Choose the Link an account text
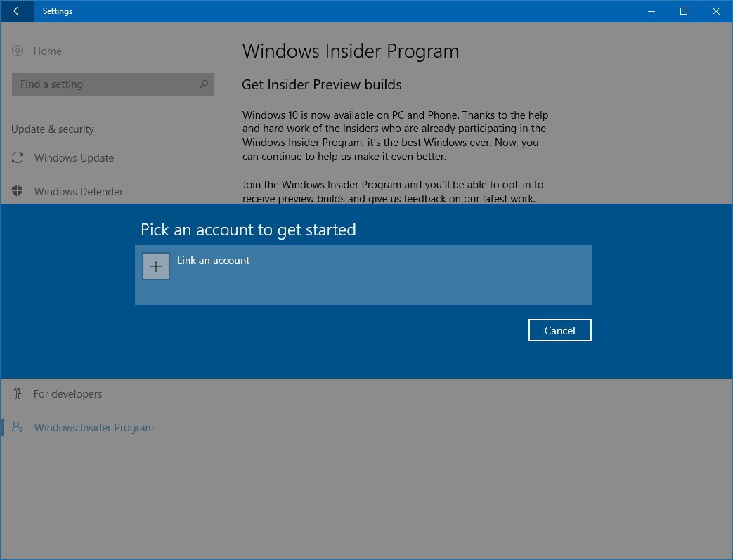 click(x=213, y=261)
